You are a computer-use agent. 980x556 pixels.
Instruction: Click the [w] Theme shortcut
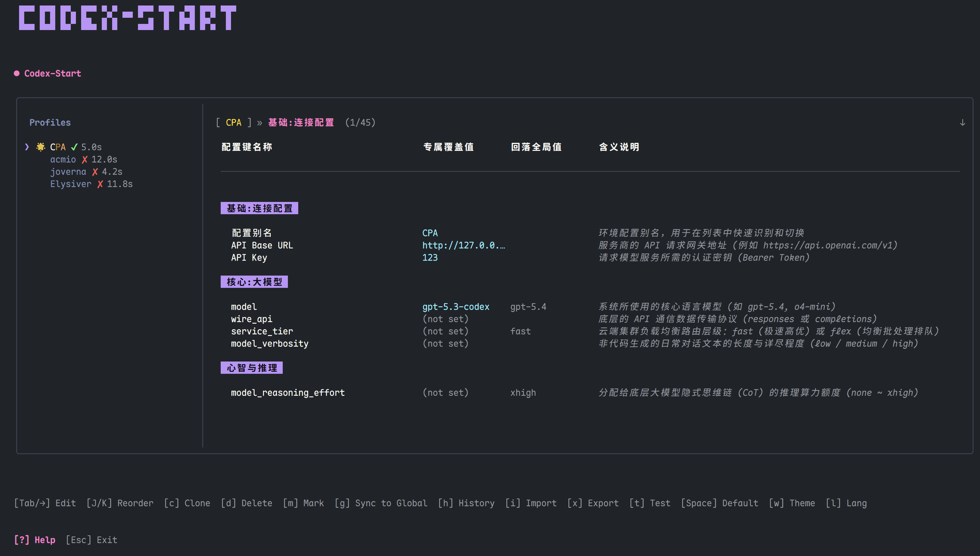(x=792, y=503)
